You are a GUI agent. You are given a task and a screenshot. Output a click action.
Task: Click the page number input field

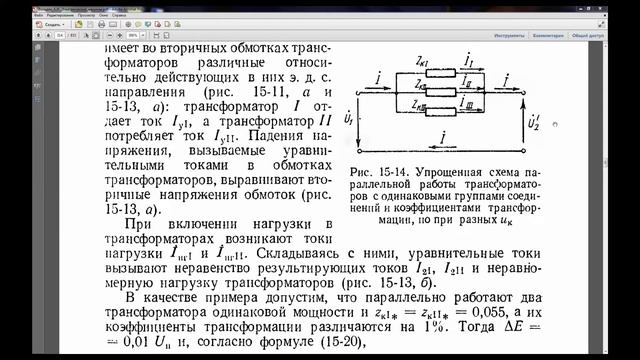(60, 36)
